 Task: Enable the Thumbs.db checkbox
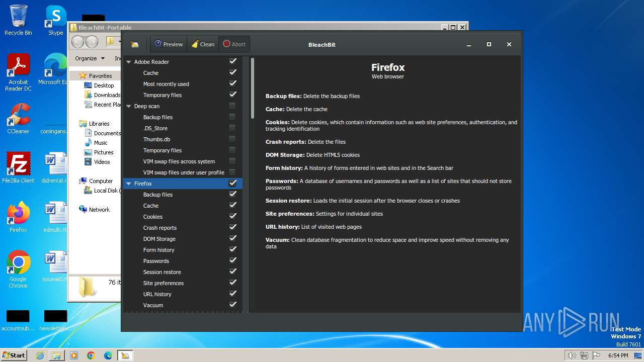pos(232,139)
